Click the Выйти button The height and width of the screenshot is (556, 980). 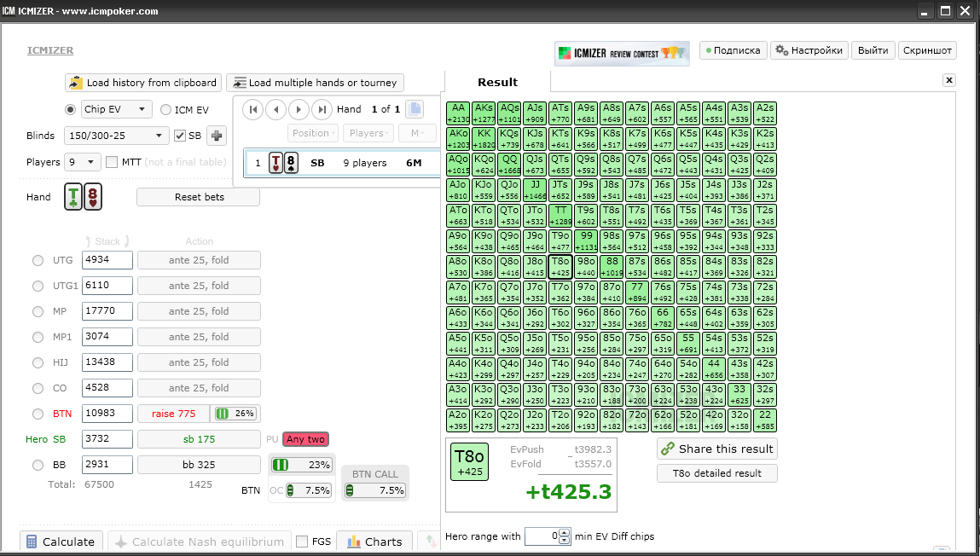click(x=873, y=50)
